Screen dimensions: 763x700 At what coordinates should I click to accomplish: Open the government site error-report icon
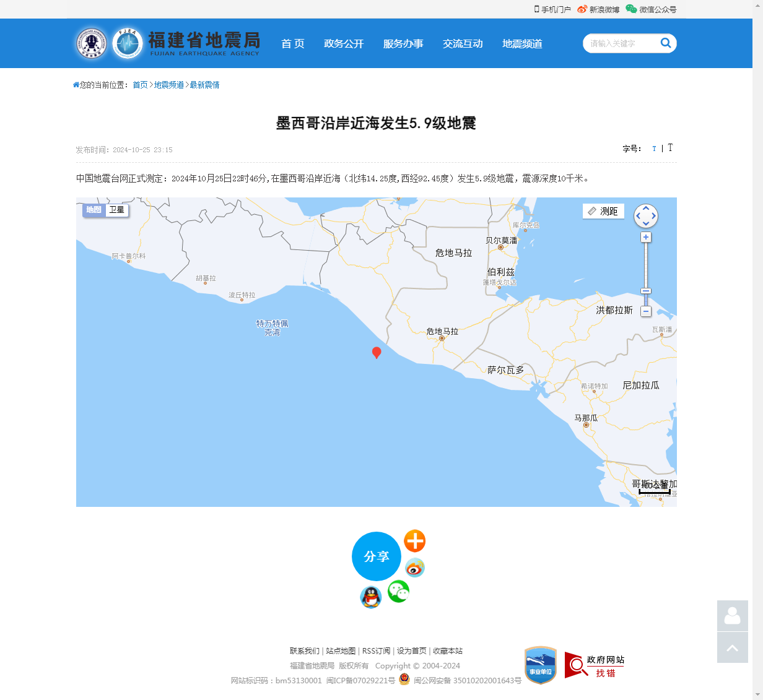tap(594, 665)
